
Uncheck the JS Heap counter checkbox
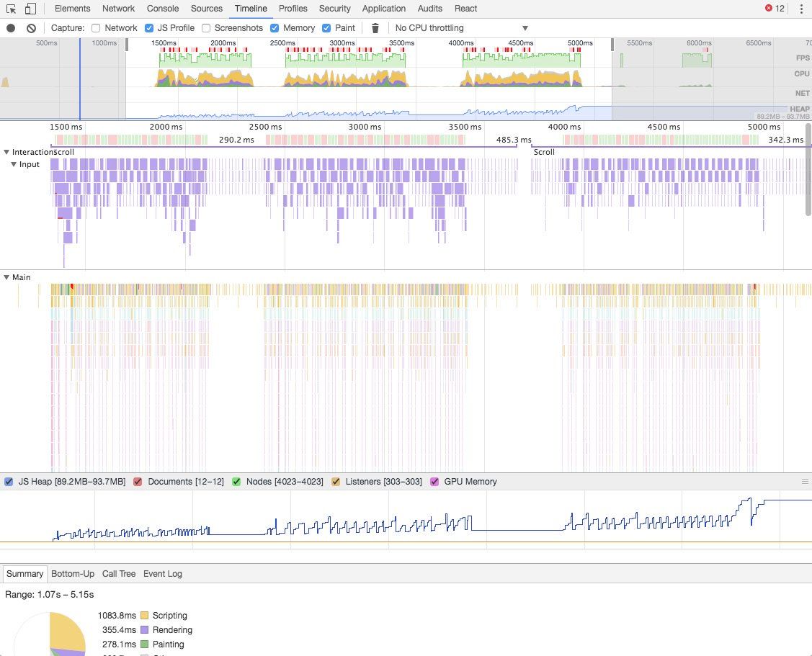[x=9, y=482]
